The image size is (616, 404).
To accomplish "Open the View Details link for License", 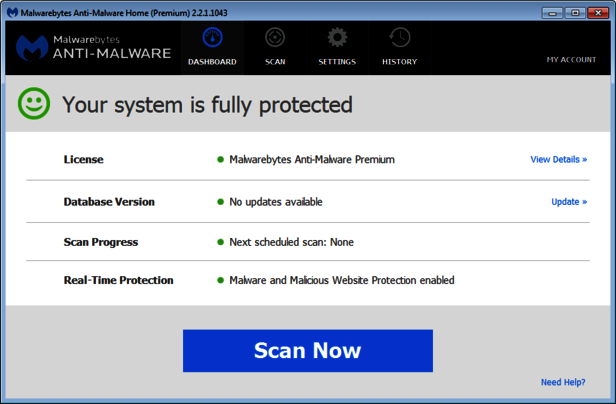I will [x=558, y=159].
